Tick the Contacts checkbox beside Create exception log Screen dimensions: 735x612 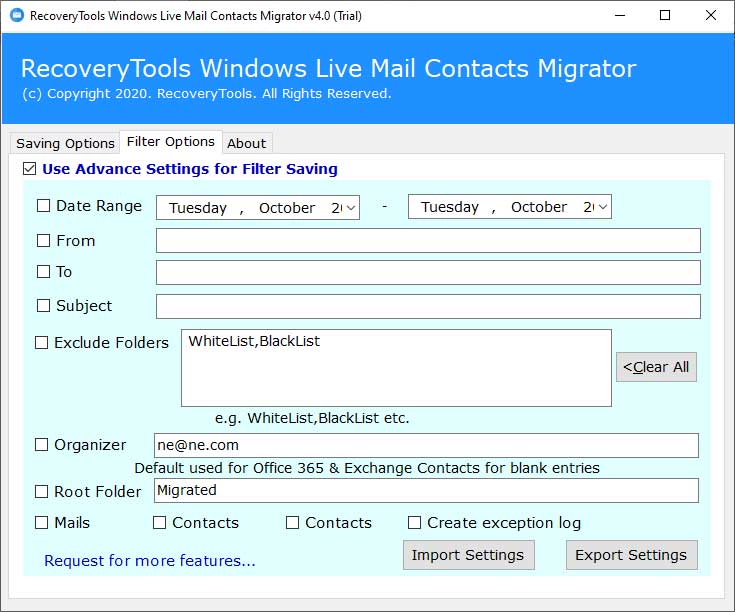tap(292, 522)
